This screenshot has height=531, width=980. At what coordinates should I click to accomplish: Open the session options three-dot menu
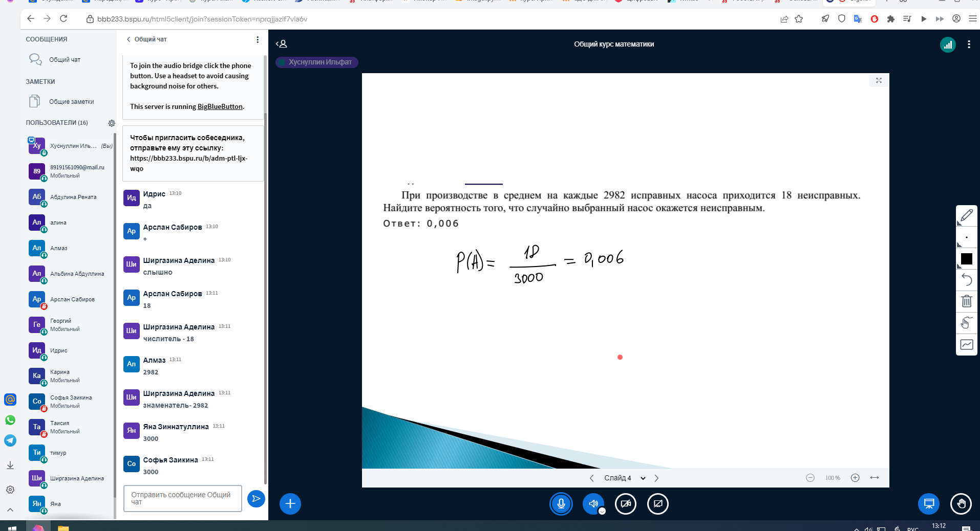(969, 45)
